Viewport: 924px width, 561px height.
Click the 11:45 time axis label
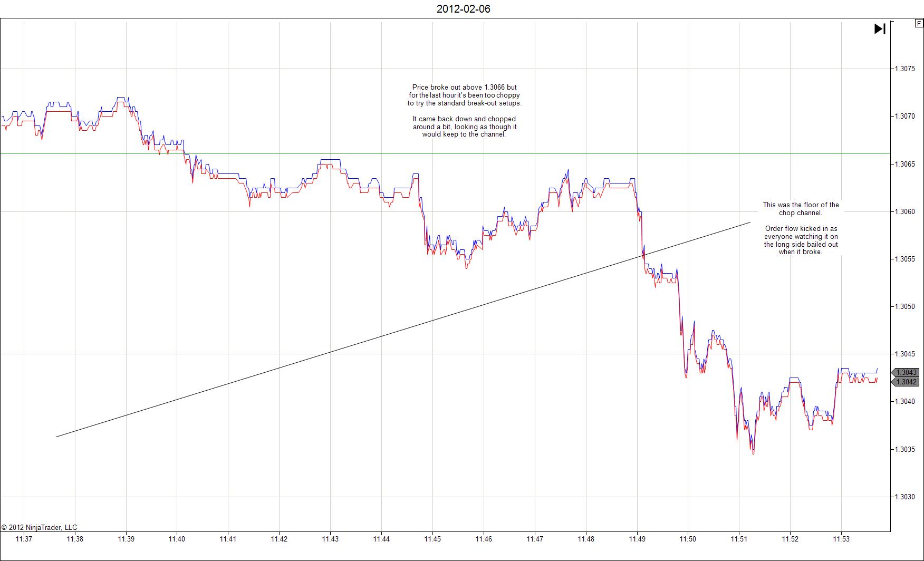(x=432, y=539)
